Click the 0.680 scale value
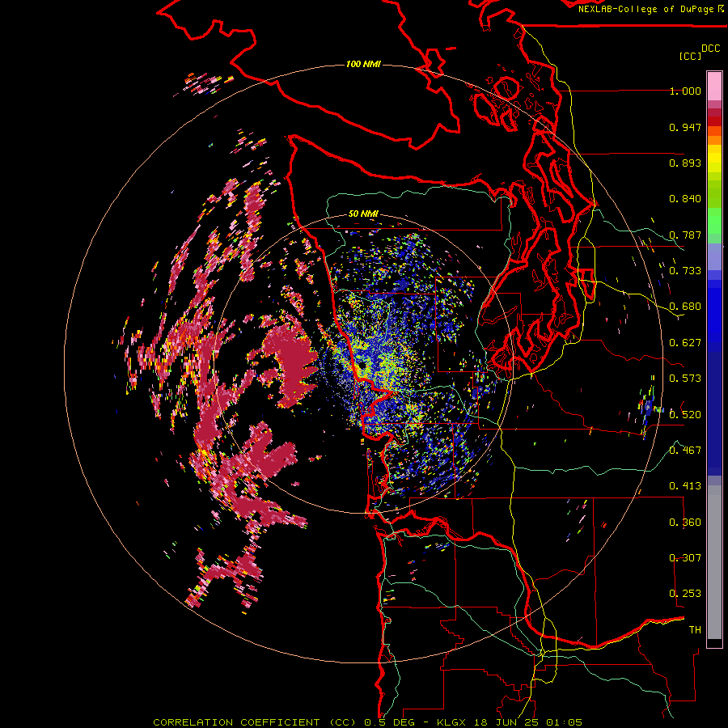 685,307
